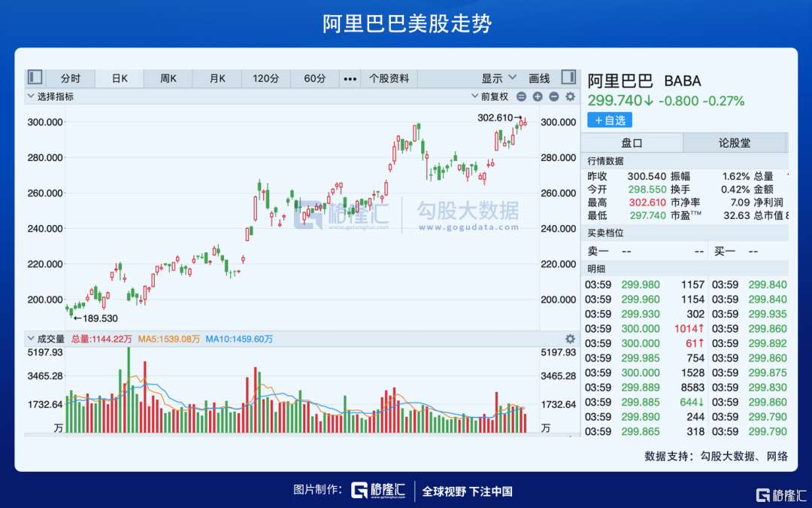Click the tallest green volume bar
Screen dimensions: 812x508
click(129, 391)
